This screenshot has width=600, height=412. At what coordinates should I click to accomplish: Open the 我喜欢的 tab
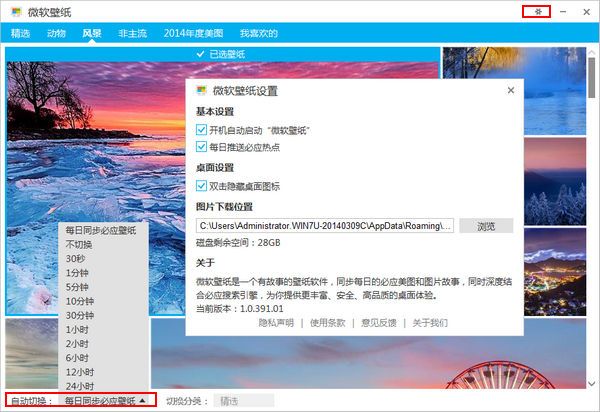[x=259, y=33]
